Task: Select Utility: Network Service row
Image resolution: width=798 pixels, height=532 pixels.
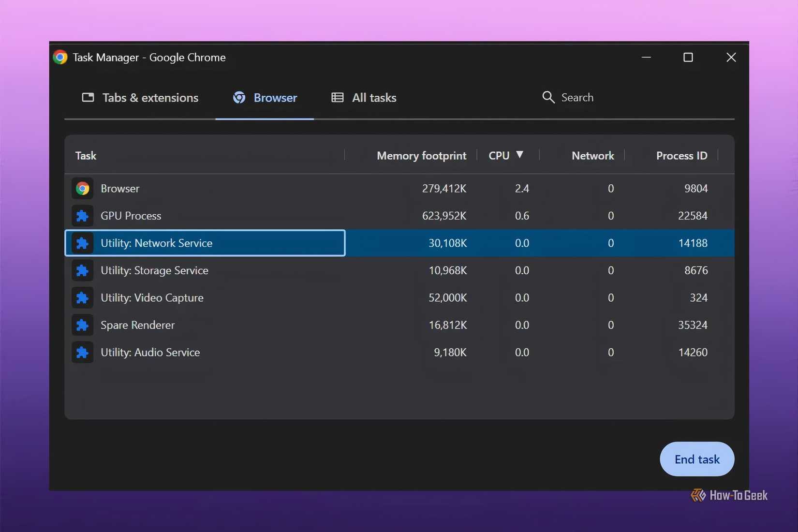Action: pyautogui.click(x=399, y=243)
